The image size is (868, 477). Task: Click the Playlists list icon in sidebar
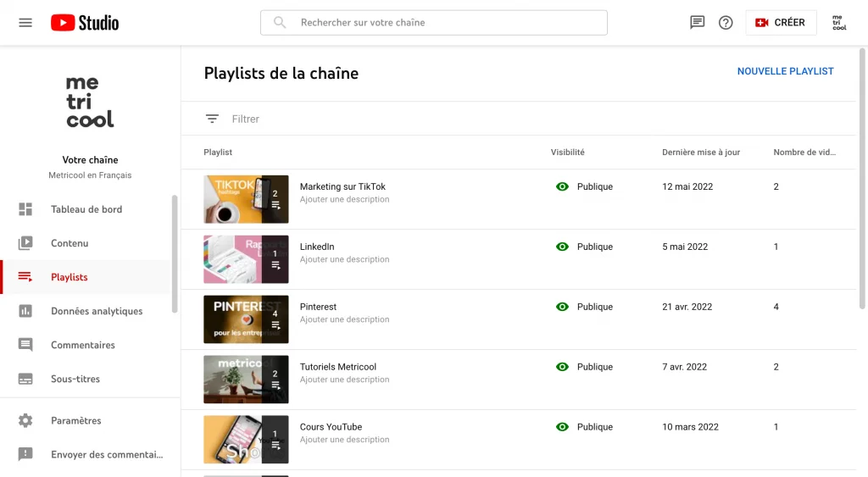[x=25, y=277]
